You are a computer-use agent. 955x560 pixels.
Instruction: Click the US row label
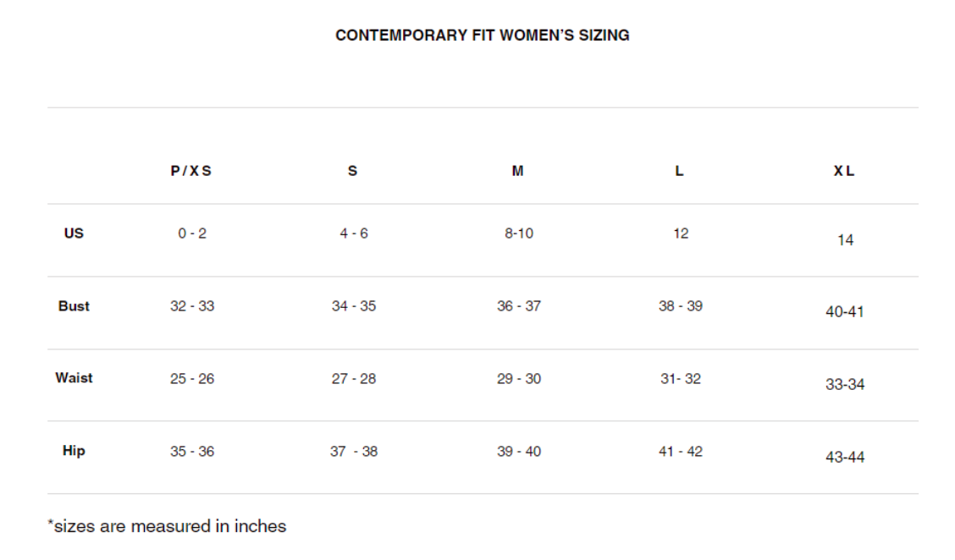[x=74, y=233]
